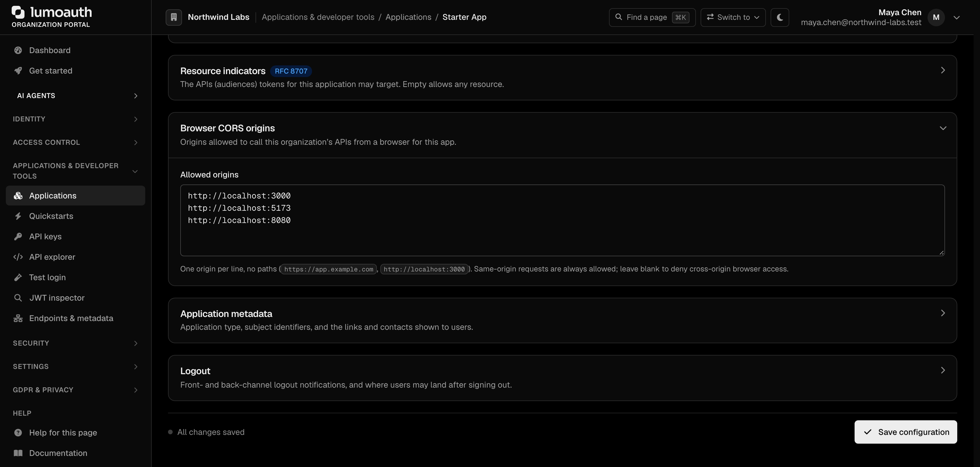The image size is (980, 467).
Task: Go to Applications & developer tools breadcrumb
Action: [318, 17]
